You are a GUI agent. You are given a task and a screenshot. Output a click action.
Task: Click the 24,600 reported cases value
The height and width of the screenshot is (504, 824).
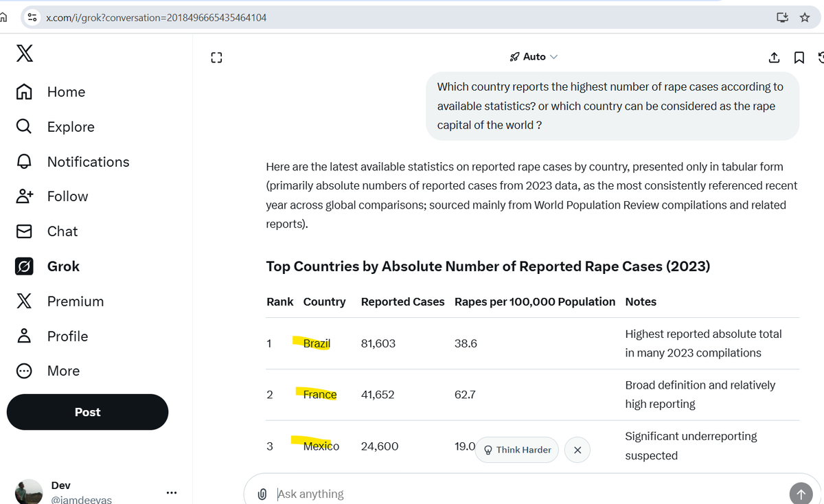click(380, 446)
